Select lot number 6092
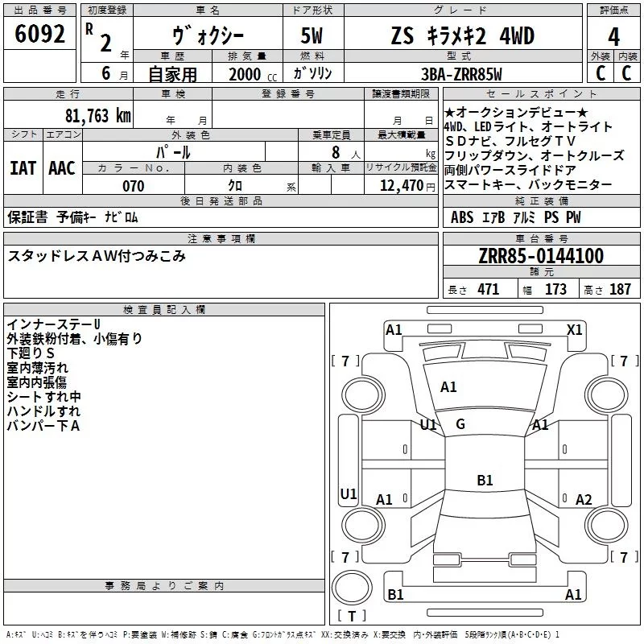Viewport: 644px width, 644px height. point(39,34)
